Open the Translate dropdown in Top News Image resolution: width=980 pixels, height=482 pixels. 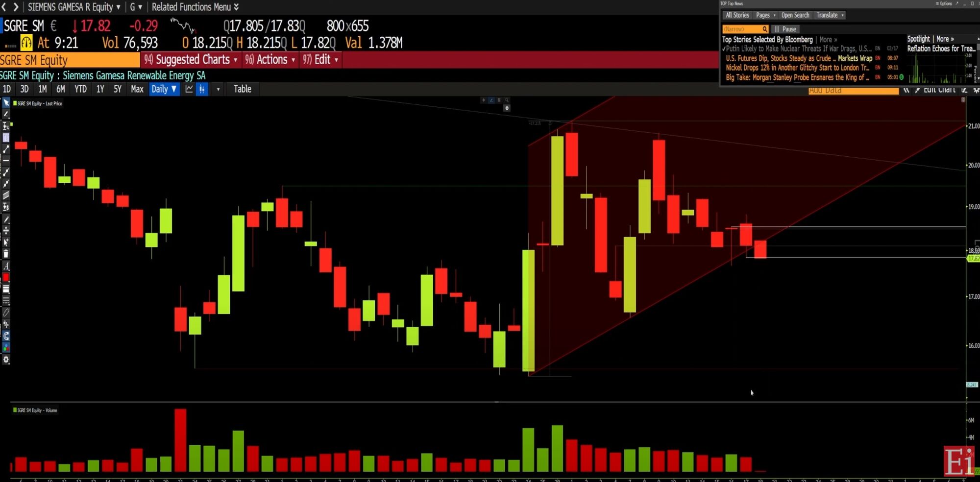(830, 15)
